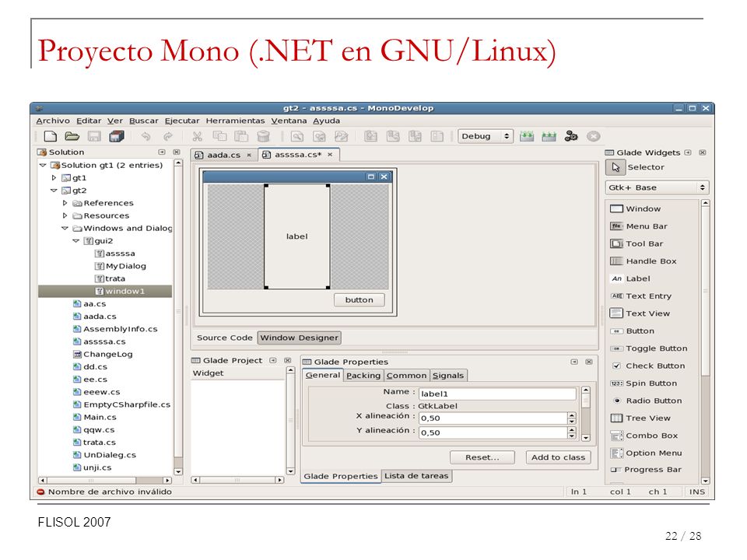Pick the Tree View widget
Screen dimensions: 747x560
click(x=640, y=418)
